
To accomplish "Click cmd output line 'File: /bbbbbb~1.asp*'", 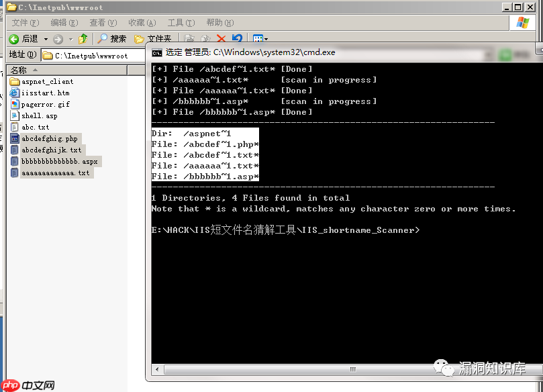I will pos(205,177).
